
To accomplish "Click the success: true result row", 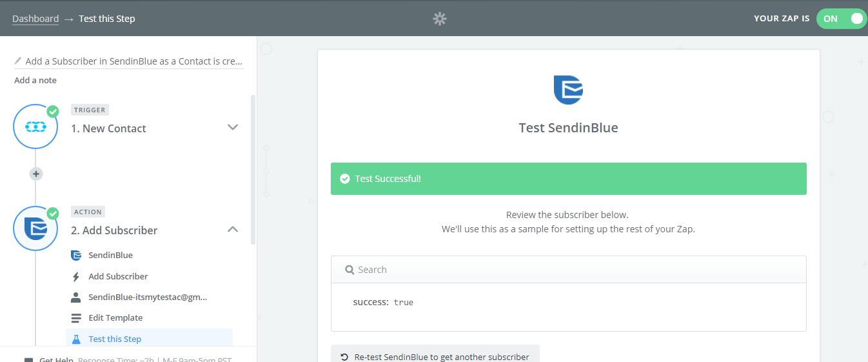I will (383, 302).
